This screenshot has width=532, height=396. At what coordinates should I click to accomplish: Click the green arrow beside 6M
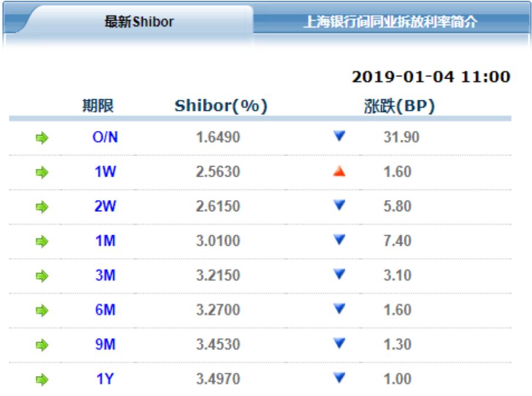pos(42,310)
